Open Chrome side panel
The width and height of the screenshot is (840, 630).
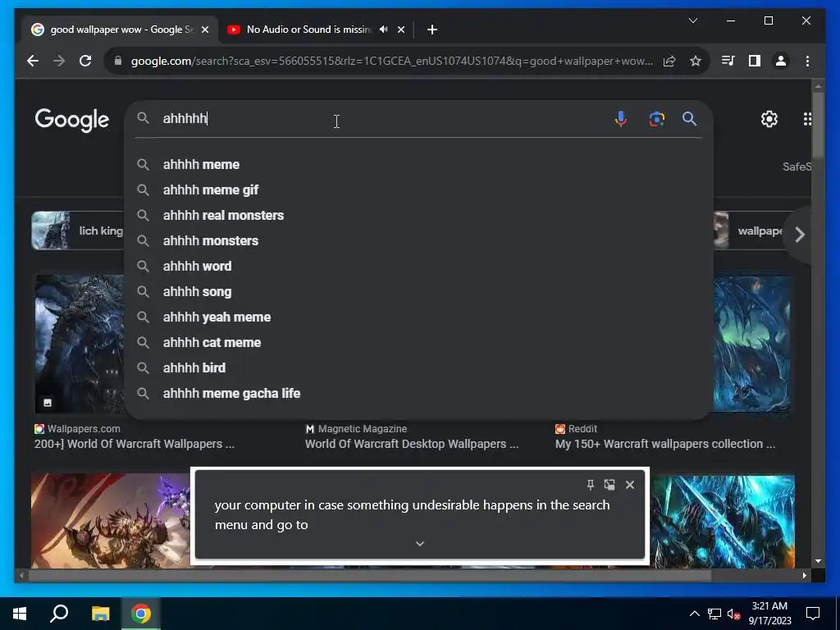click(755, 61)
